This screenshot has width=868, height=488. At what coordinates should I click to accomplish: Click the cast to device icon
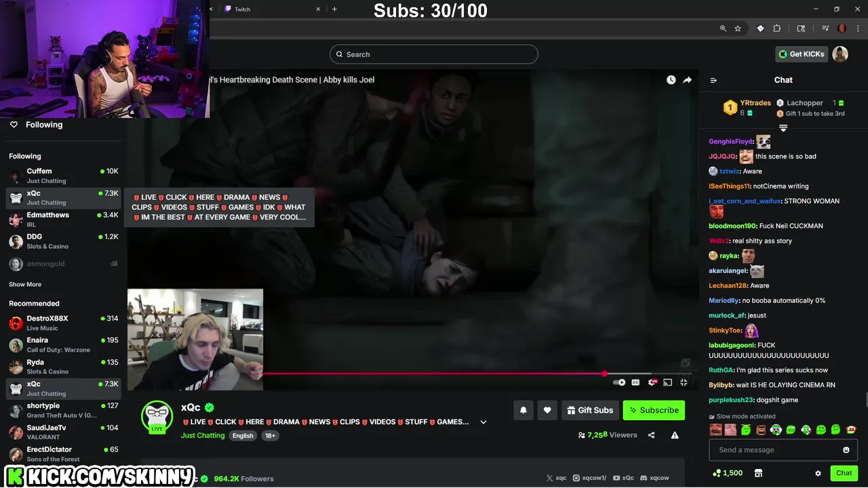667,382
